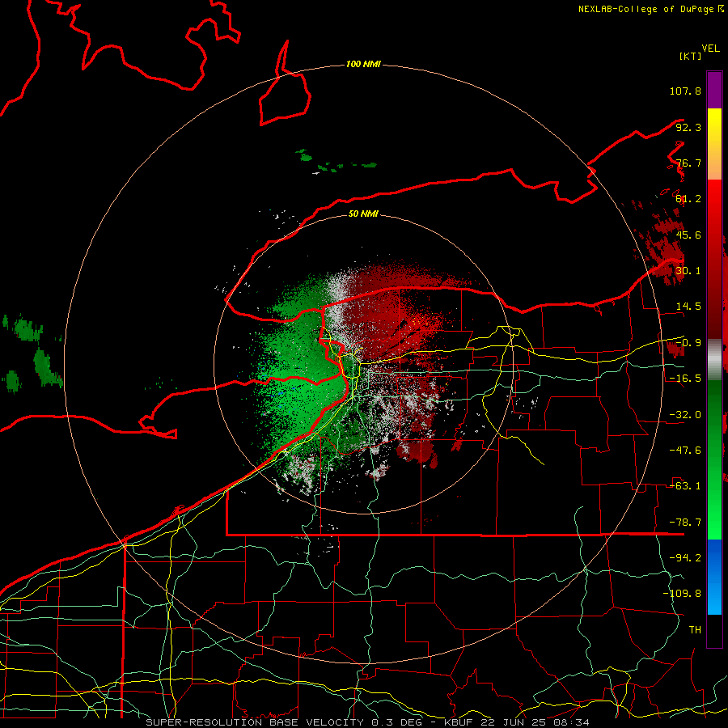
Task: Pick the purple segment of the color bar
Action: pos(714,90)
